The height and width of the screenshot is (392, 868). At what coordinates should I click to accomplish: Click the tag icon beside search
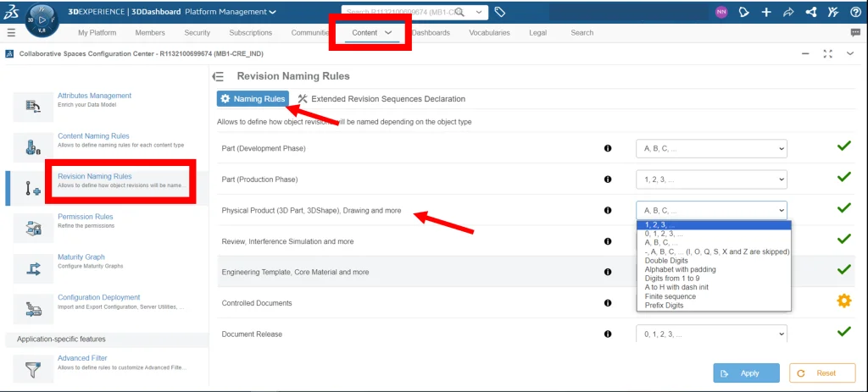500,12
